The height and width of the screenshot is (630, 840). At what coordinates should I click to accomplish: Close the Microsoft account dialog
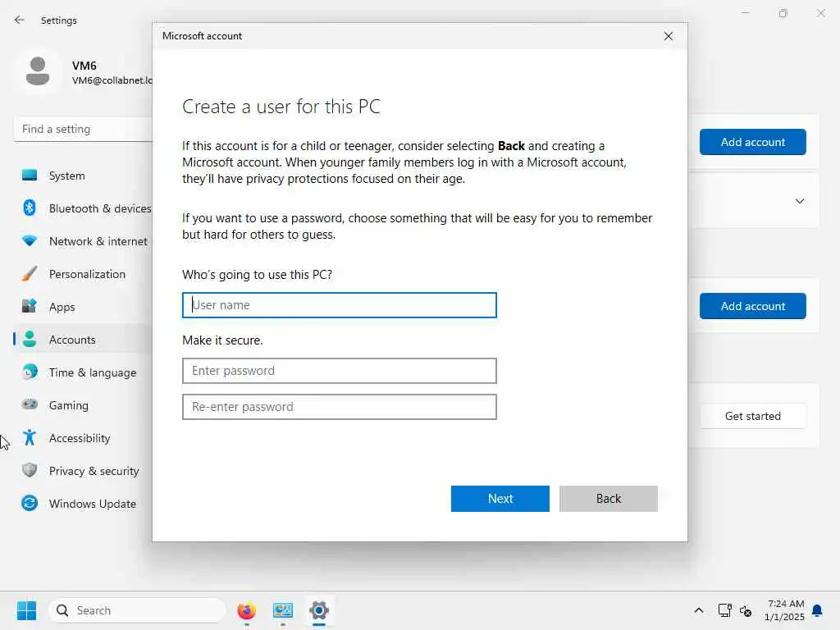[x=668, y=36]
